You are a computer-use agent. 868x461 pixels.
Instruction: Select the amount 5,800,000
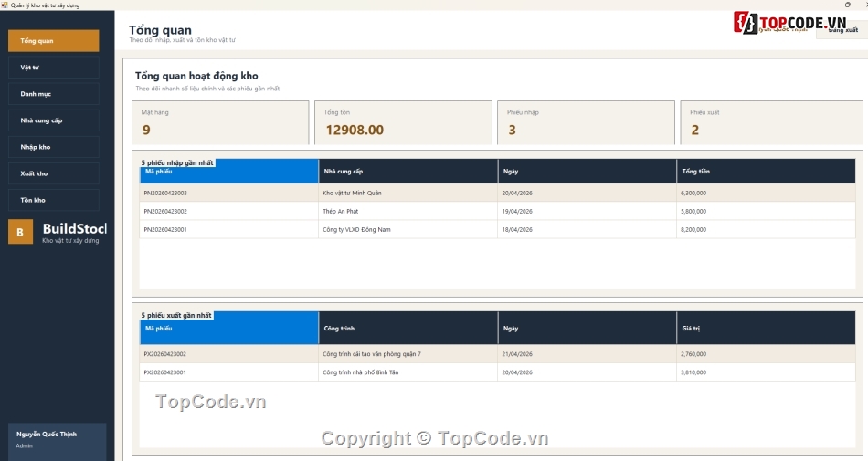[766, 211]
